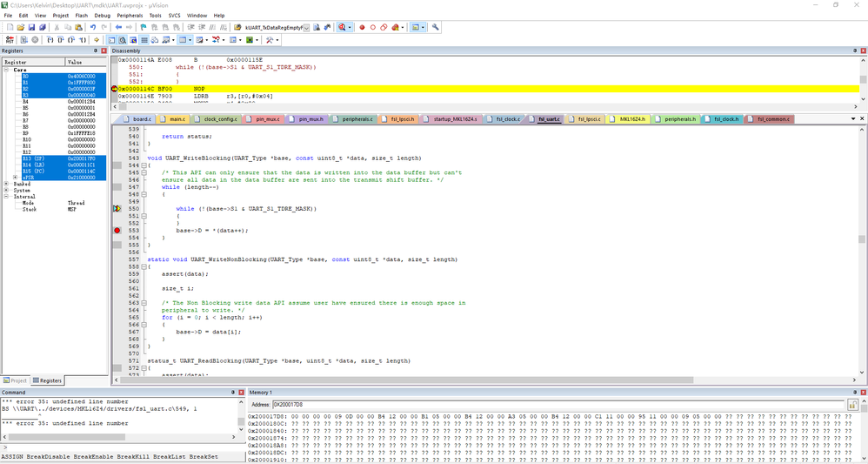
Task: Toggle the breakpoint on line 553
Action: [117, 230]
